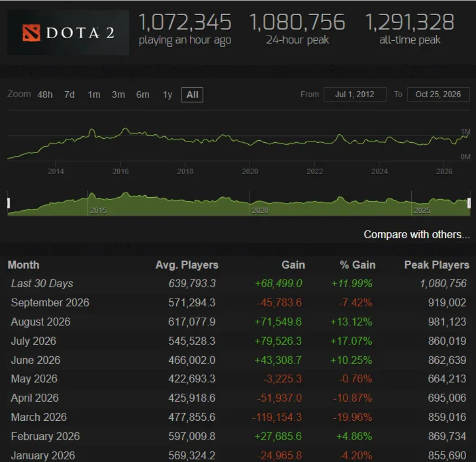Click the 1,080,756 24-hour peak stat
The height and width of the screenshot is (462, 476).
pyautogui.click(x=297, y=30)
